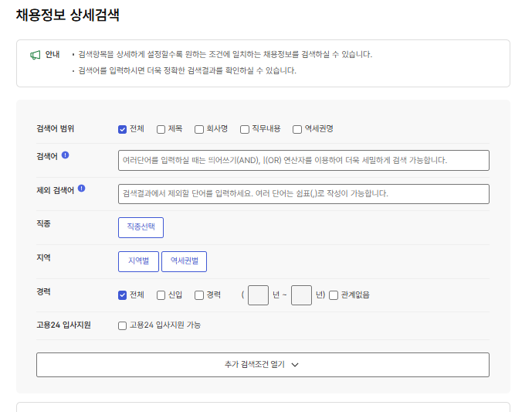Click the 채용정보 상세검색 heading
The image size is (532, 412).
pos(67,15)
